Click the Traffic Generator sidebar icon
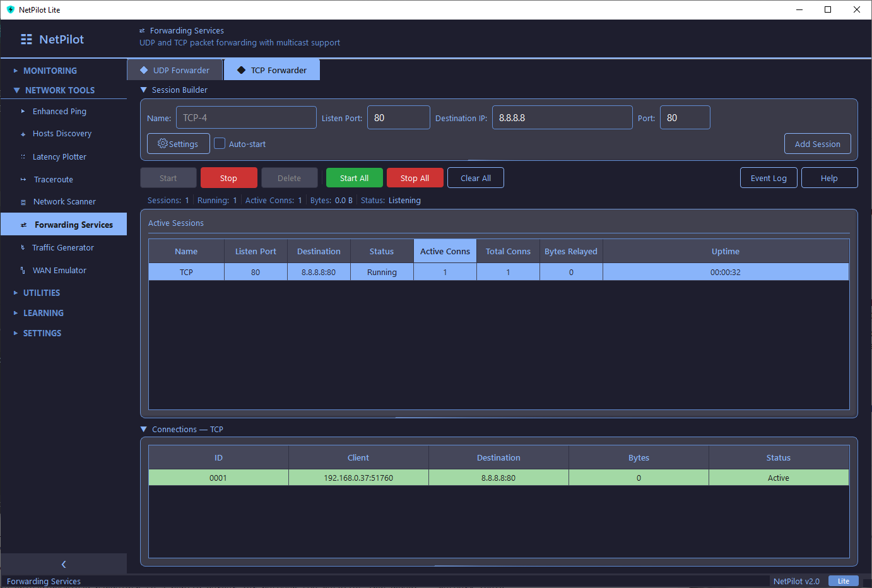Screen dimensions: 872x588 click(23, 248)
